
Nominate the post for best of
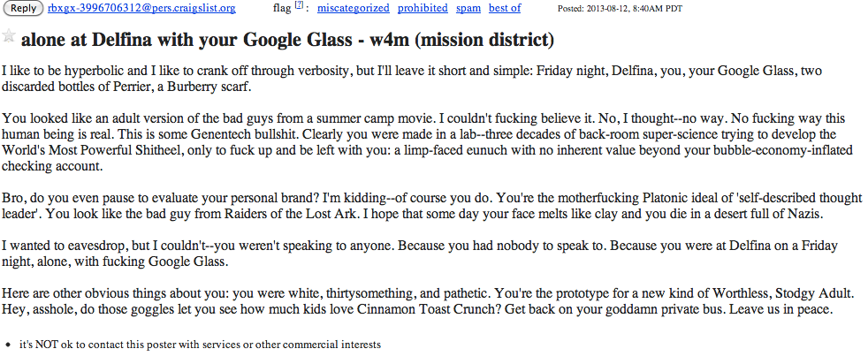click(505, 8)
